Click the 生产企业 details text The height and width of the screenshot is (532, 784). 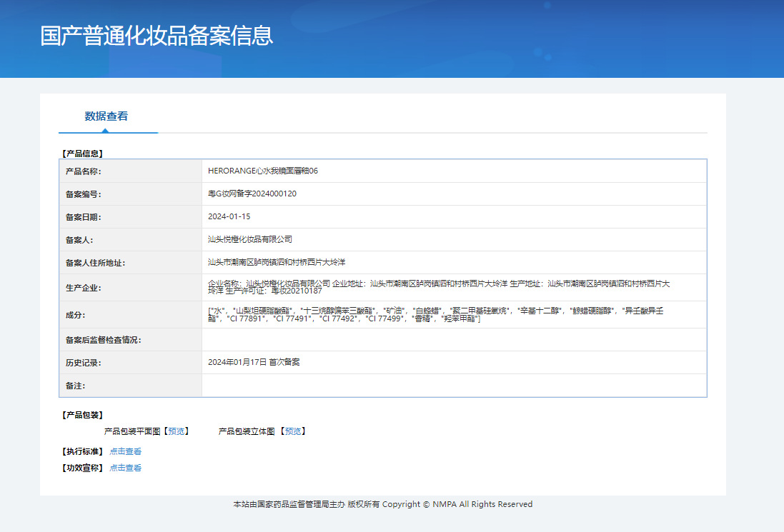(x=439, y=287)
